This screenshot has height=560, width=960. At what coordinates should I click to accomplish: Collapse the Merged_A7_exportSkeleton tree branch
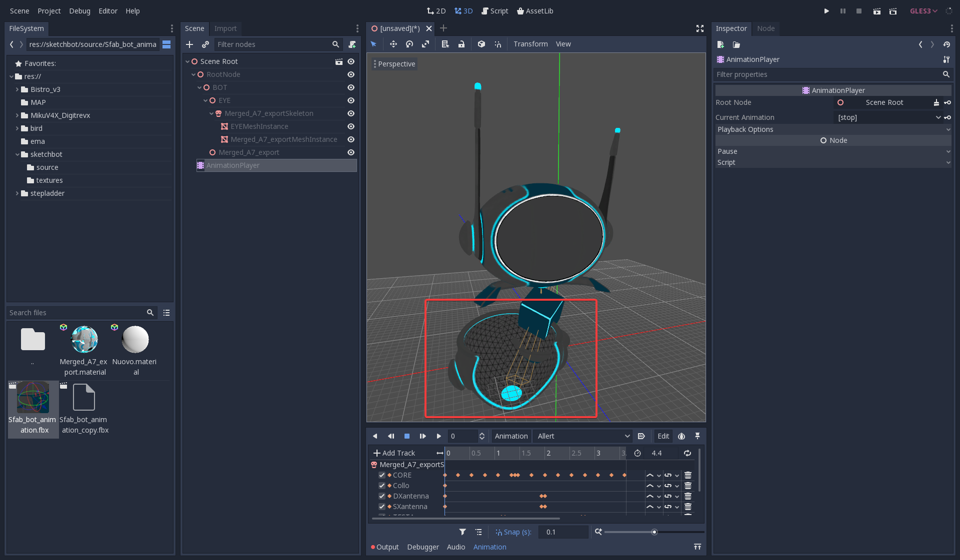(x=211, y=113)
